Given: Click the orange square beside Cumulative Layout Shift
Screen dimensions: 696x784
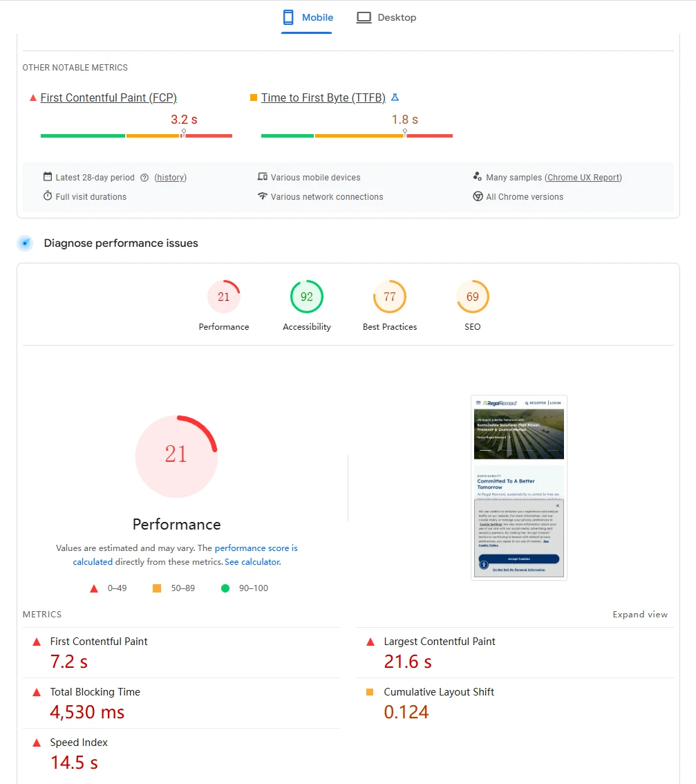Looking at the screenshot, I should pyautogui.click(x=370, y=692).
